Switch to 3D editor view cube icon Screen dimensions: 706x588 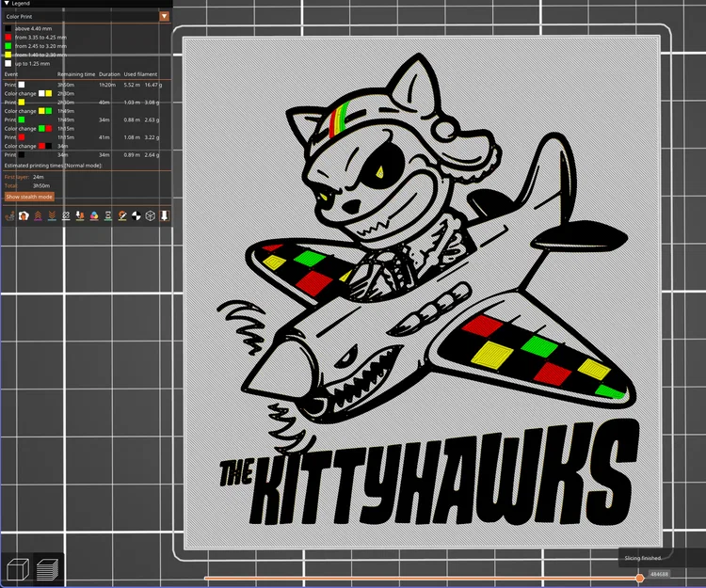click(x=18, y=569)
